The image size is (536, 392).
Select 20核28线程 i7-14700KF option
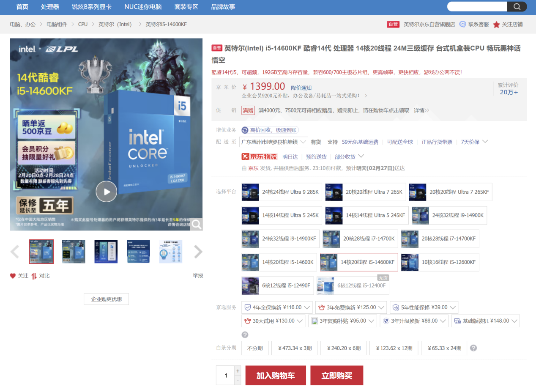(x=440, y=238)
